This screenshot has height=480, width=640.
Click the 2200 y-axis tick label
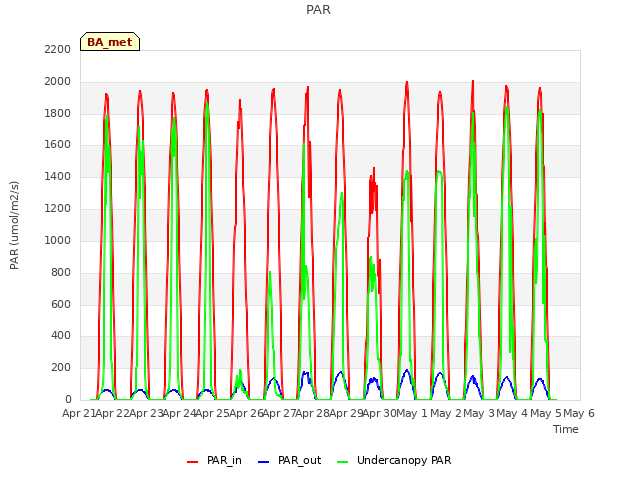click(x=58, y=49)
